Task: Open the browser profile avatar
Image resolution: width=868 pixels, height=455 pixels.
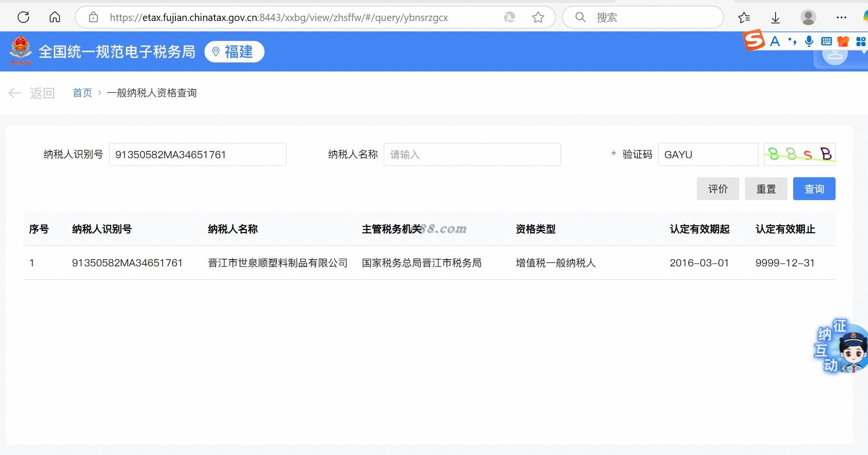Action: point(808,18)
